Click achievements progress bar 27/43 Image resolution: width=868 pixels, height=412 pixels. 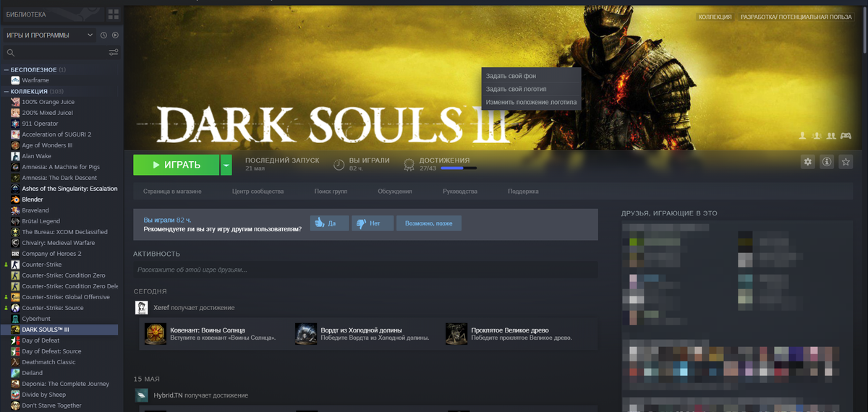pos(459,168)
